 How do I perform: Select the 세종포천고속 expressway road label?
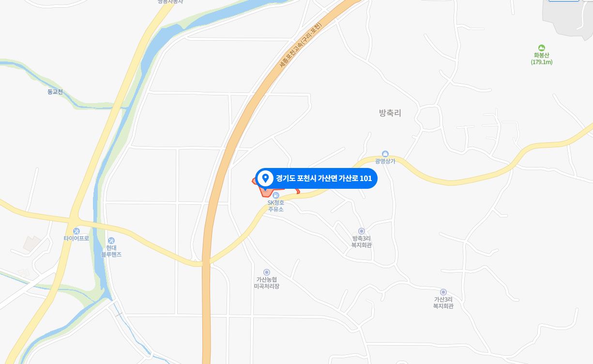(x=300, y=45)
